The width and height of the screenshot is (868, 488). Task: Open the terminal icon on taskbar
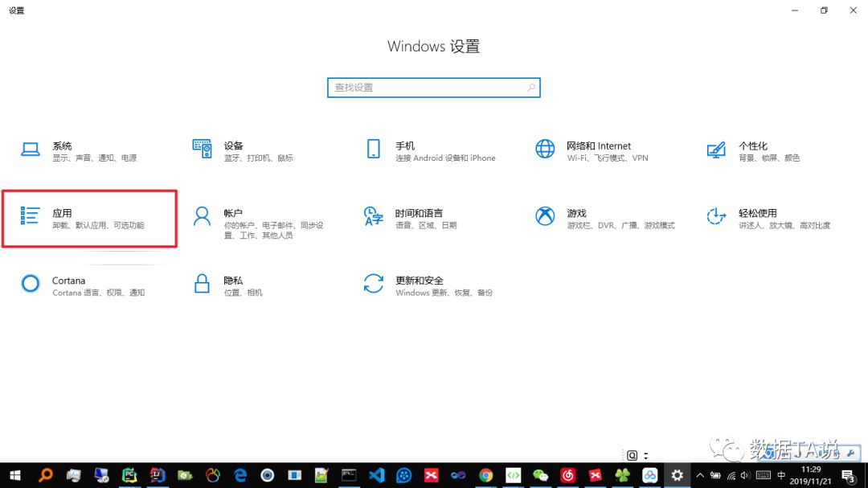tap(349, 475)
